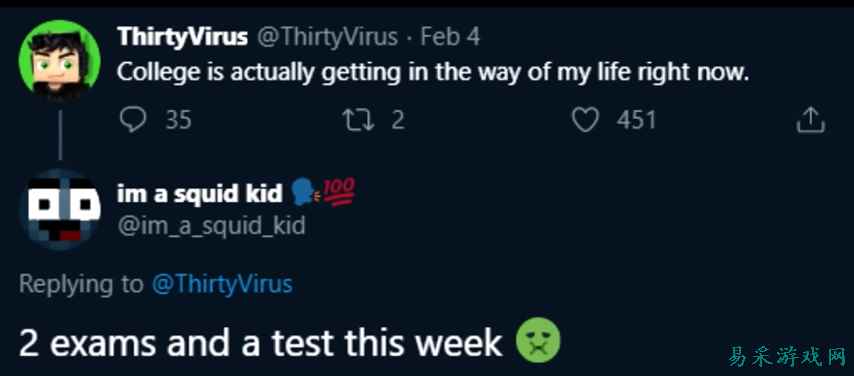Click the retweet count of 2

[x=398, y=120]
